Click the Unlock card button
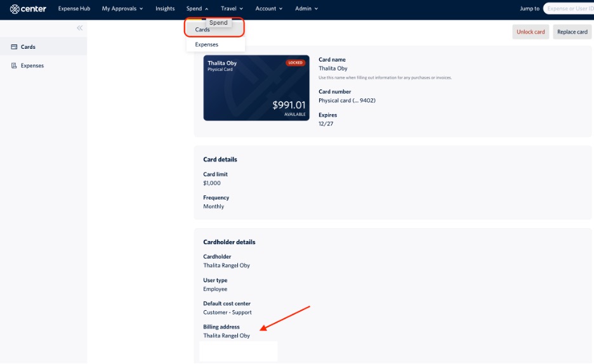The width and height of the screenshot is (594, 364). [531, 32]
